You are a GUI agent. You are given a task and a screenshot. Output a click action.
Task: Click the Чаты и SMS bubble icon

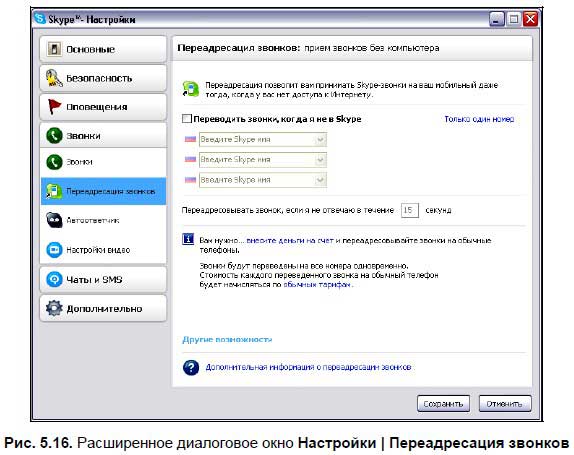(54, 279)
